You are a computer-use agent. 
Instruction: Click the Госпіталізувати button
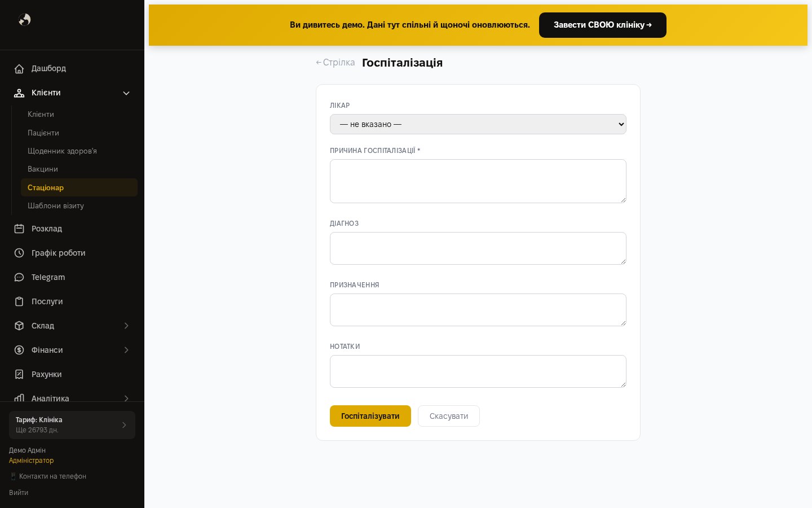pyautogui.click(x=370, y=416)
